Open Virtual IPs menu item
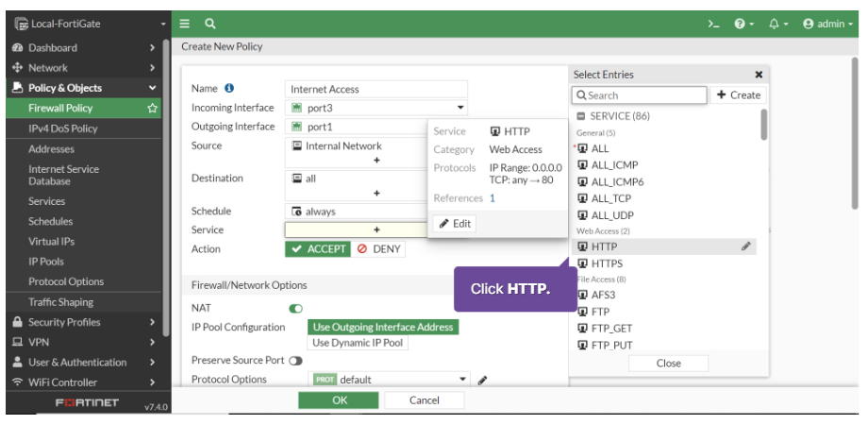This screenshot has width=868, height=425. coord(51,242)
